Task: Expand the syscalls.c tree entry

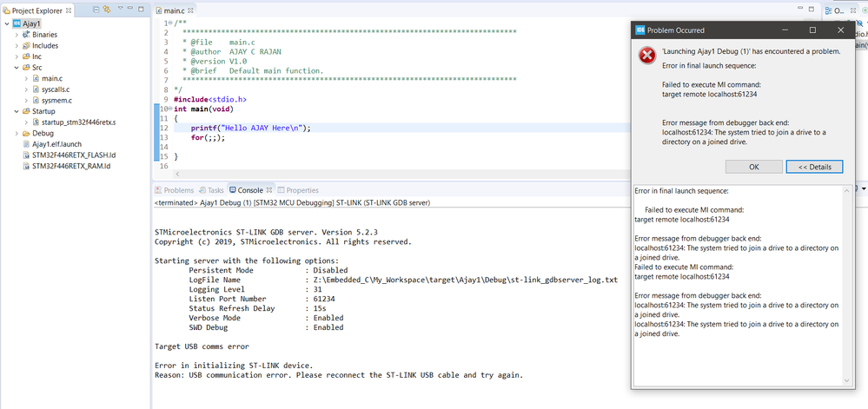Action: pos(26,89)
